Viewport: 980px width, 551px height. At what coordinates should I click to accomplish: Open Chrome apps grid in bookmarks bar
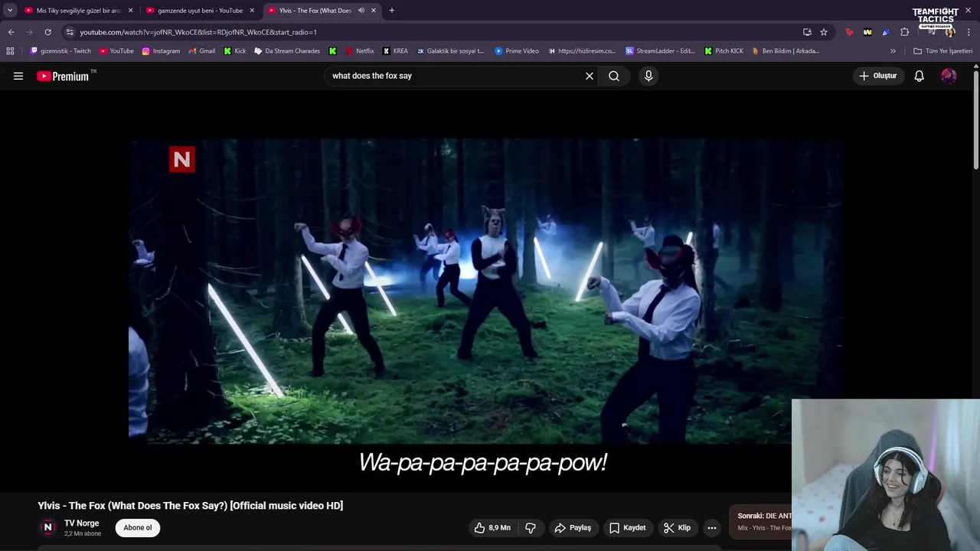[x=10, y=51]
